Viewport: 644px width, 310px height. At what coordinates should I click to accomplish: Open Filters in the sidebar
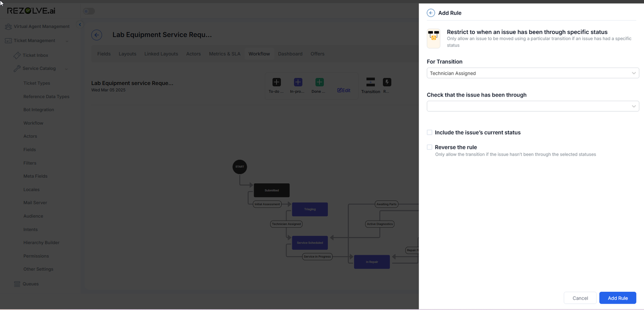[30, 163]
